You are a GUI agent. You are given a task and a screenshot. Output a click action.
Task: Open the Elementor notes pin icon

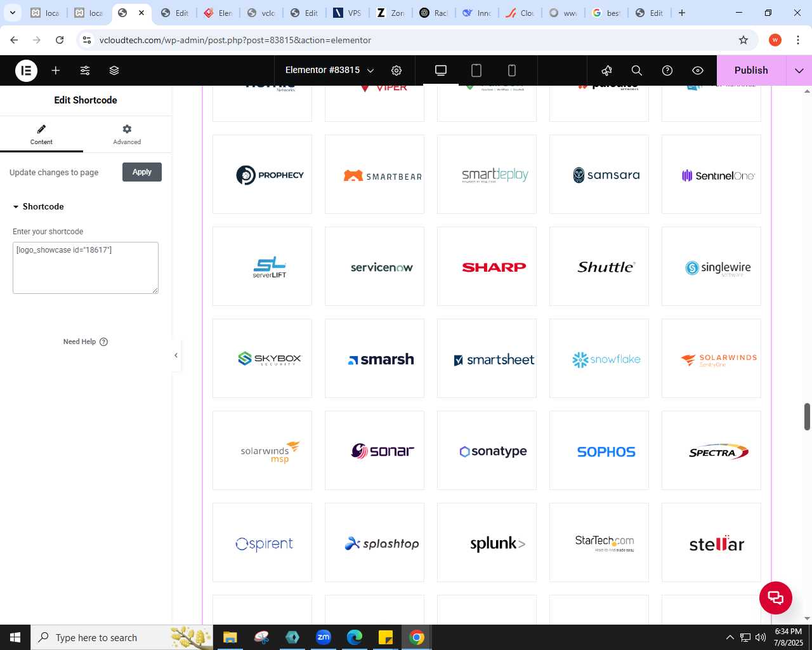pyautogui.click(x=606, y=70)
